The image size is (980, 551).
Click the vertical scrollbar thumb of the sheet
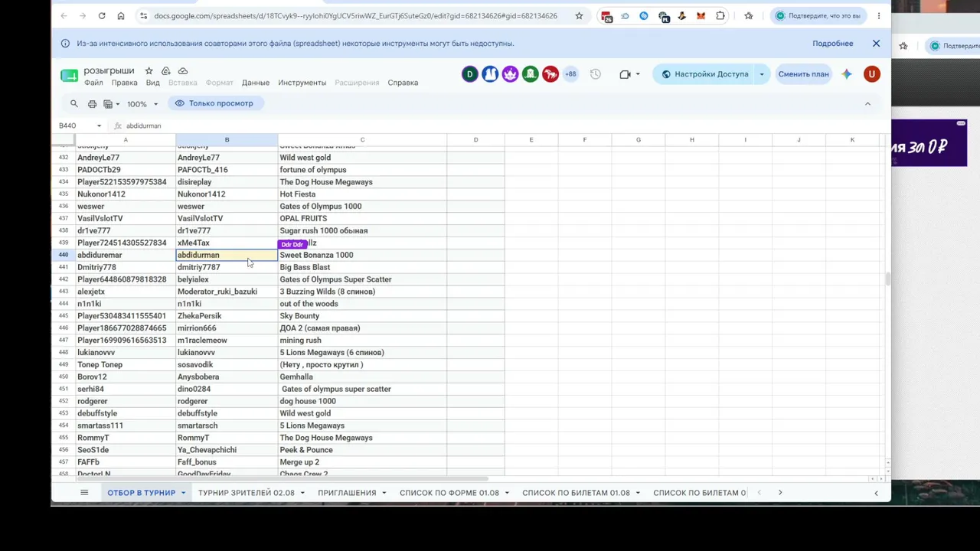pyautogui.click(x=887, y=279)
